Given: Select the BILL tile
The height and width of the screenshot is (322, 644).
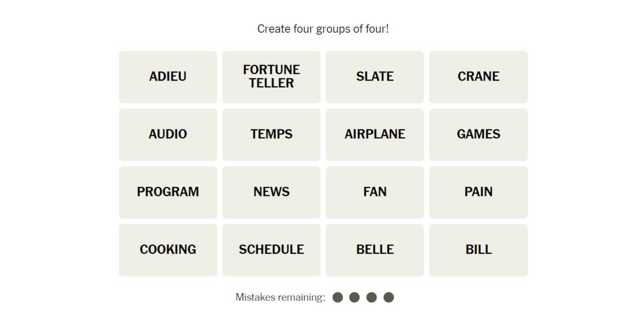Looking at the screenshot, I should (x=478, y=250).
